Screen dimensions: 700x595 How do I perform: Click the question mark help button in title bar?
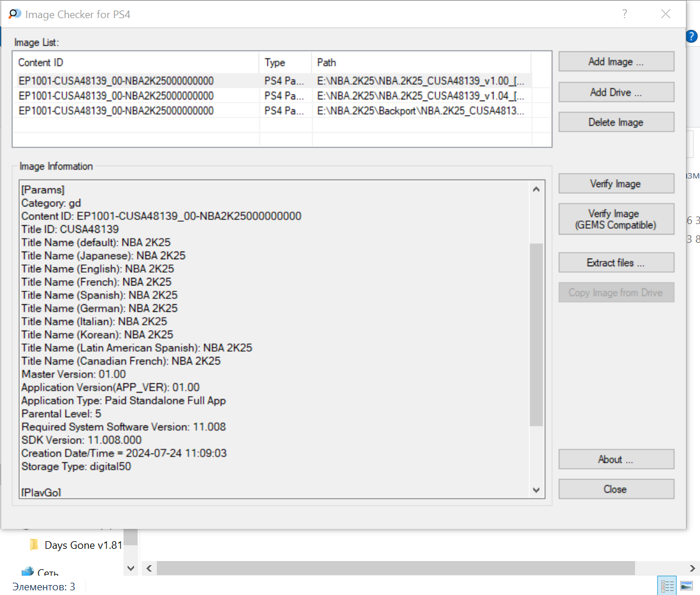click(x=624, y=14)
